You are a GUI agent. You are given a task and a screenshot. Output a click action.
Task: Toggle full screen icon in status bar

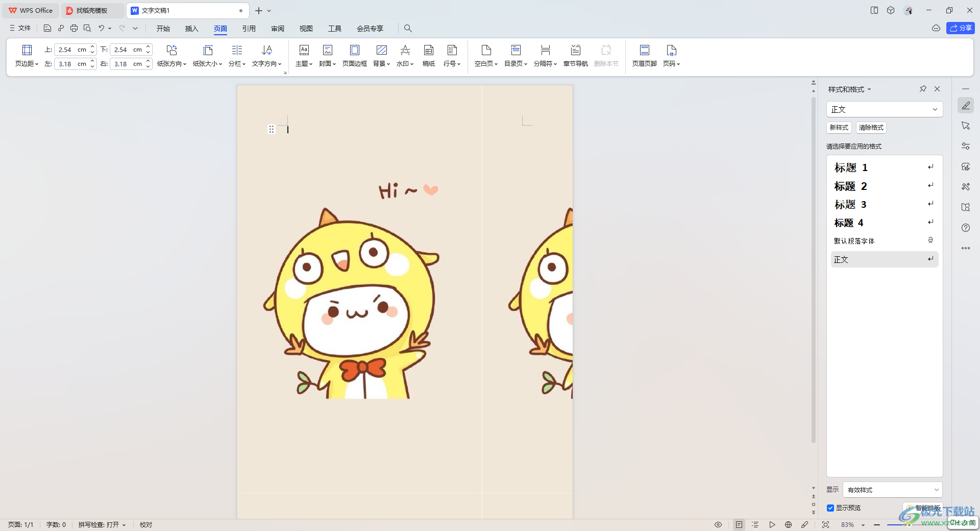tap(825, 524)
